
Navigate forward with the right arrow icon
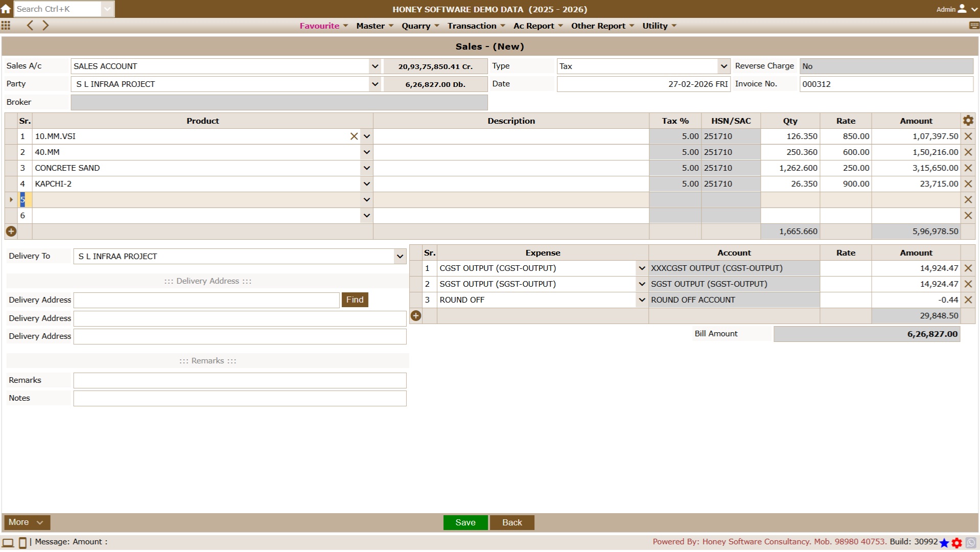click(x=46, y=26)
